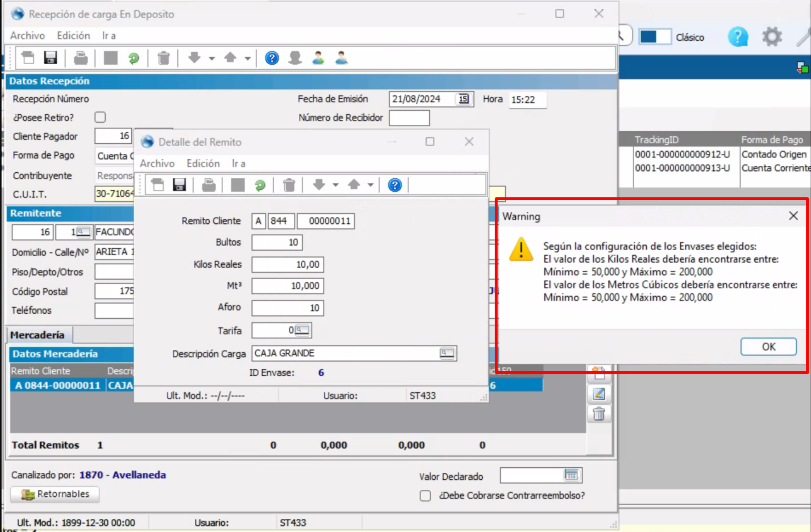Click the save icon in Detalle del Remito toolbar
811x532 pixels.
[179, 185]
